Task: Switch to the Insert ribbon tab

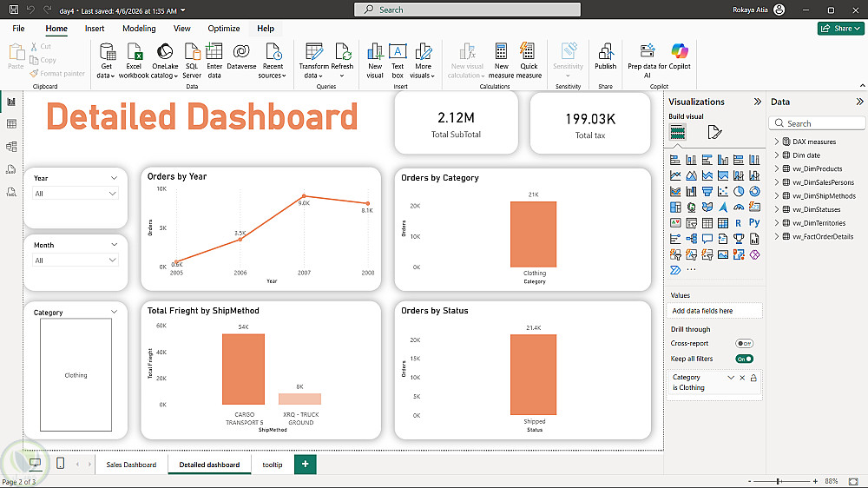Action: click(x=95, y=29)
